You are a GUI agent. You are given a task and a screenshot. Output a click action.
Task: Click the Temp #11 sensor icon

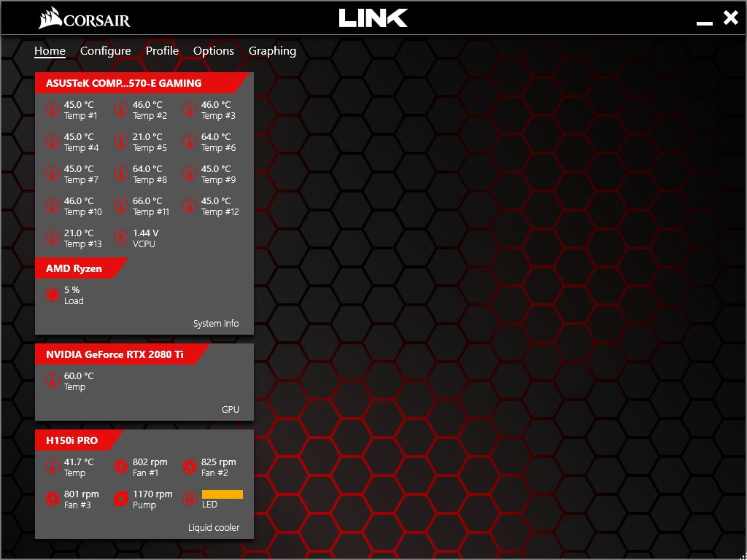pos(121,206)
